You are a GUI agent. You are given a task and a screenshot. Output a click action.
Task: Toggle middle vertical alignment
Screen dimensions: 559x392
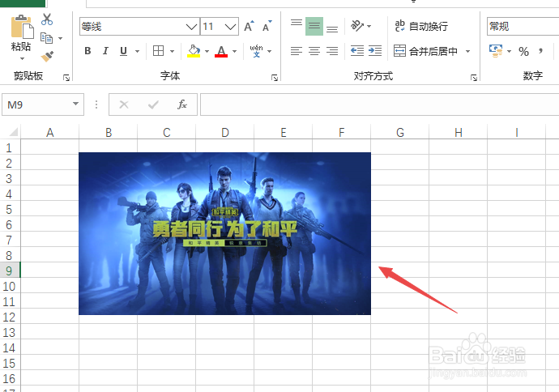(314, 26)
